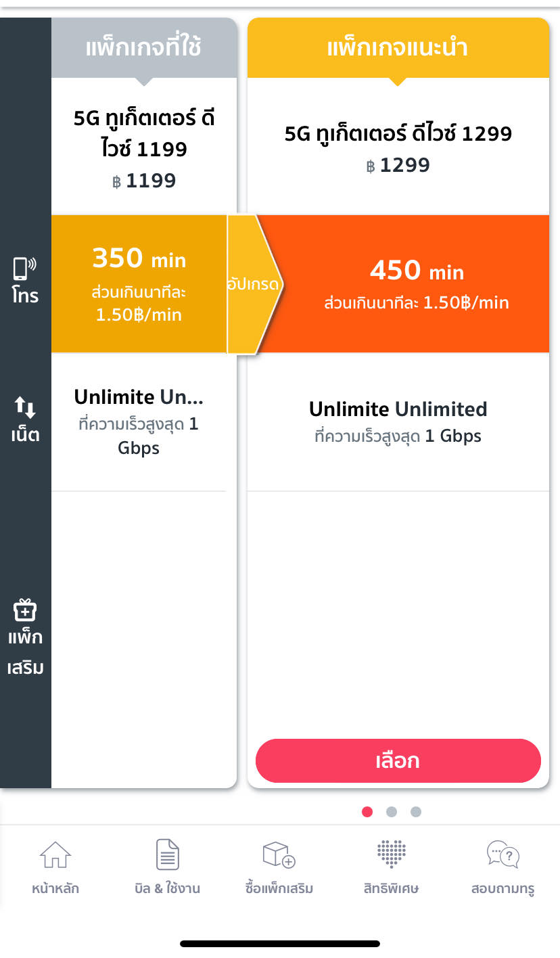560x958 pixels.
Task: Open the 5G Together Device 1199 package title
Action: click(x=143, y=133)
